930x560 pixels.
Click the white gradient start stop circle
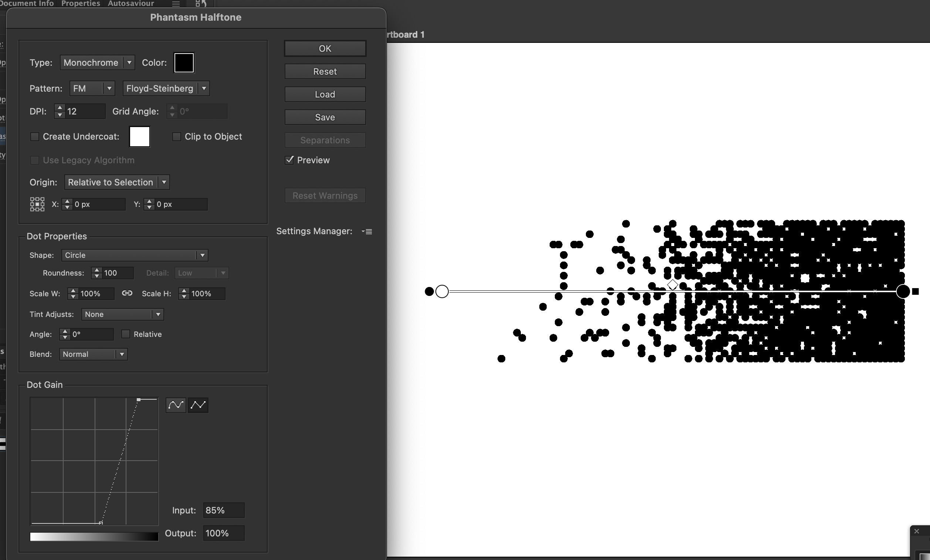click(x=442, y=291)
